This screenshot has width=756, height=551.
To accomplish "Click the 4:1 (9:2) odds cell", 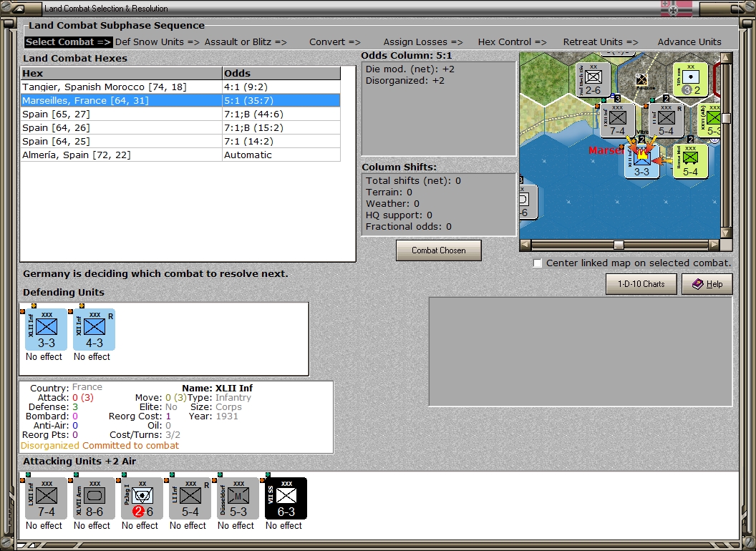I will 281,87.
